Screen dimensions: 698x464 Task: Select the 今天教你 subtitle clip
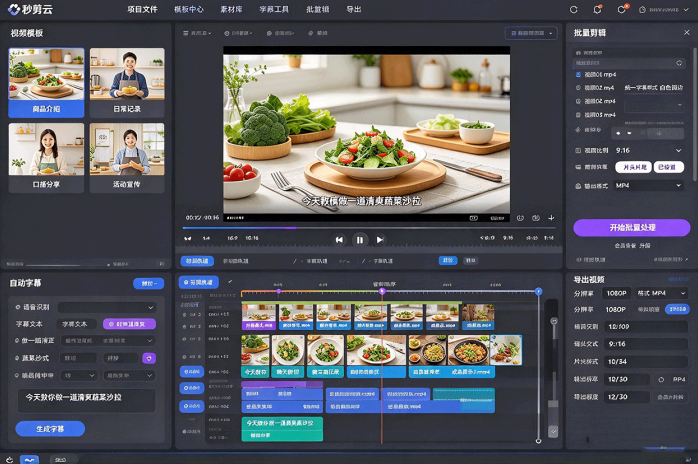256,372
